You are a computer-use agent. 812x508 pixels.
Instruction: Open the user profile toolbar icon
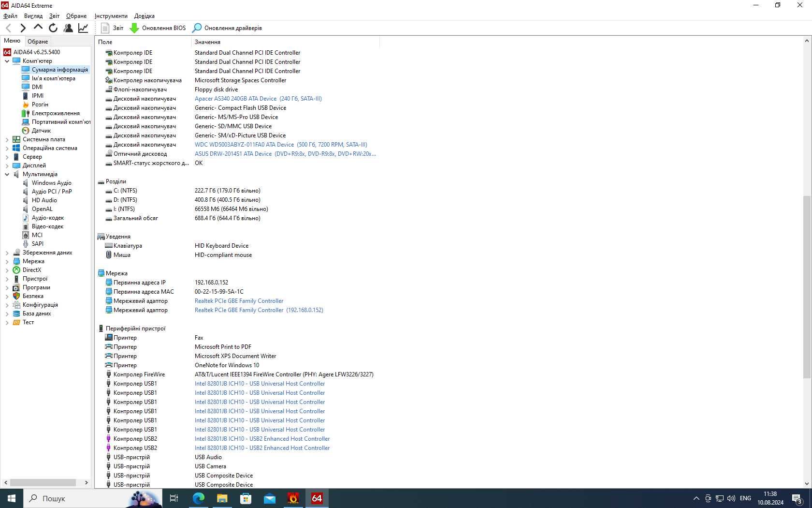68,28
